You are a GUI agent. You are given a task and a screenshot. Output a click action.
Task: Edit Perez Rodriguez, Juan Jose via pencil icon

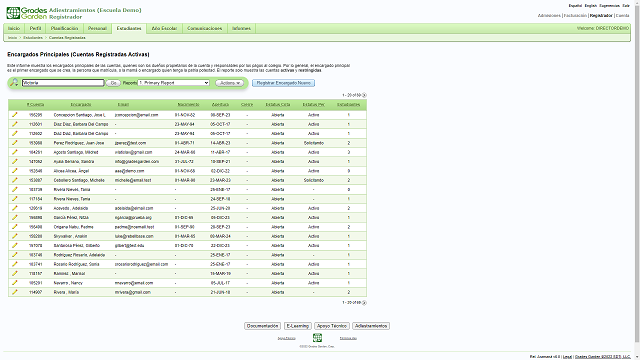[15, 143]
